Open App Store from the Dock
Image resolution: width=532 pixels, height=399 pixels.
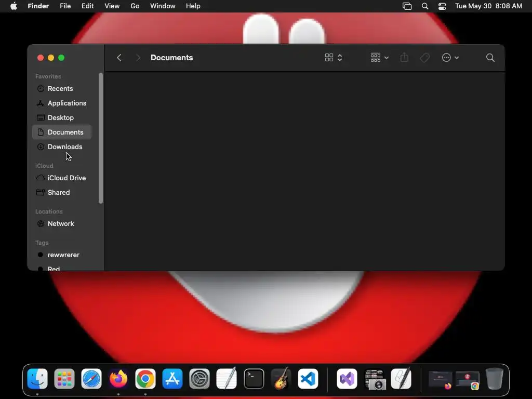(172, 379)
